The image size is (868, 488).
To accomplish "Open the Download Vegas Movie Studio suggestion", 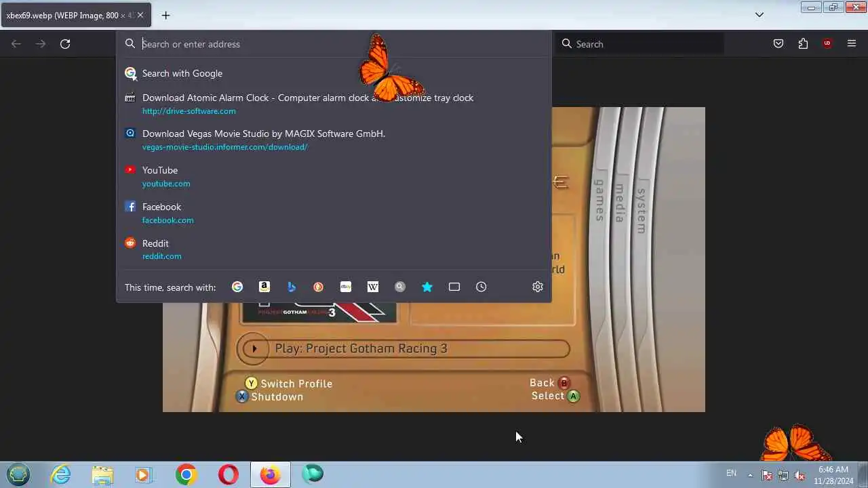I will tap(334, 140).
